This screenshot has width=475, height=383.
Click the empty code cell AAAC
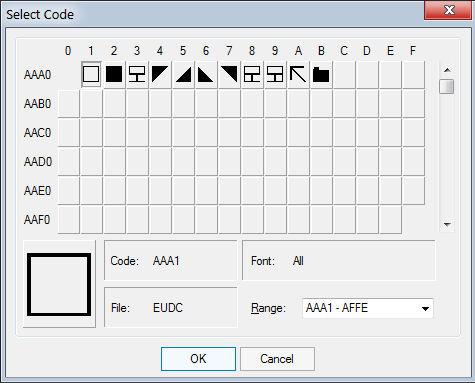point(344,74)
